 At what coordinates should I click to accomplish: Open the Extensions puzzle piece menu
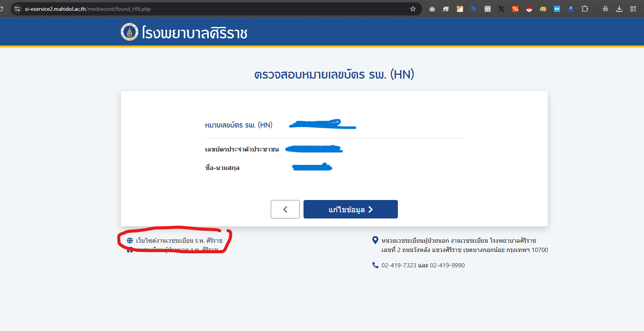585,9
